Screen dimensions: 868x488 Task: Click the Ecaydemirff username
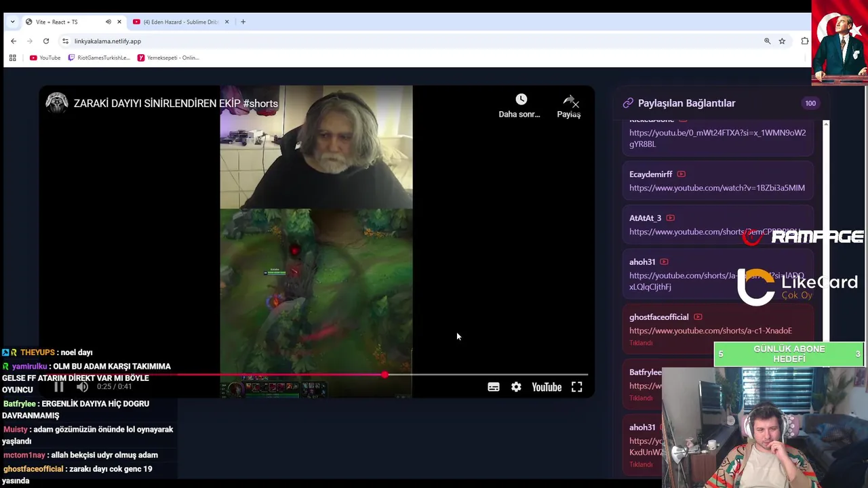pyautogui.click(x=651, y=174)
